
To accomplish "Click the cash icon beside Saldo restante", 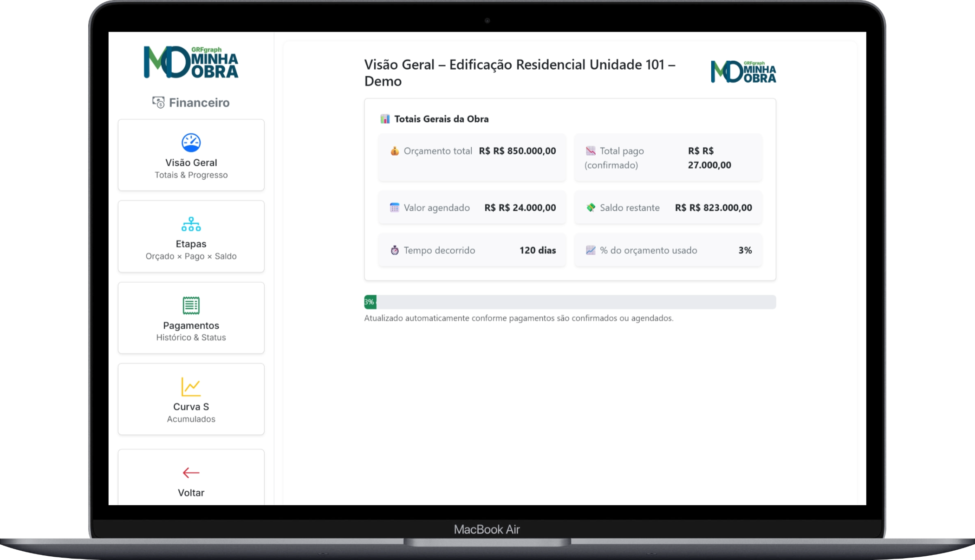I will 591,208.
